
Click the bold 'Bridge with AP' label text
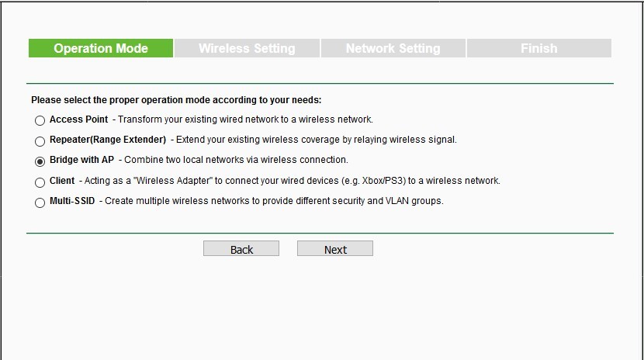coord(81,160)
